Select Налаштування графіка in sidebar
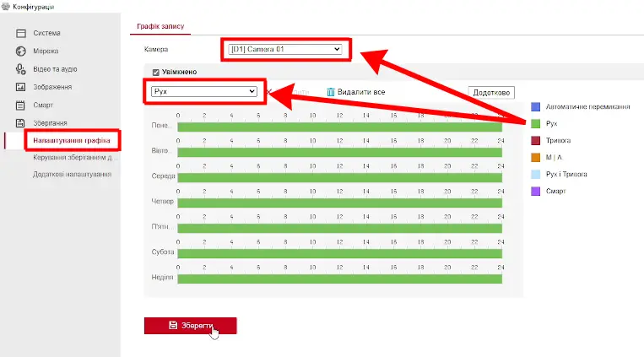Image resolution: width=644 pixels, height=357 pixels. point(72,139)
